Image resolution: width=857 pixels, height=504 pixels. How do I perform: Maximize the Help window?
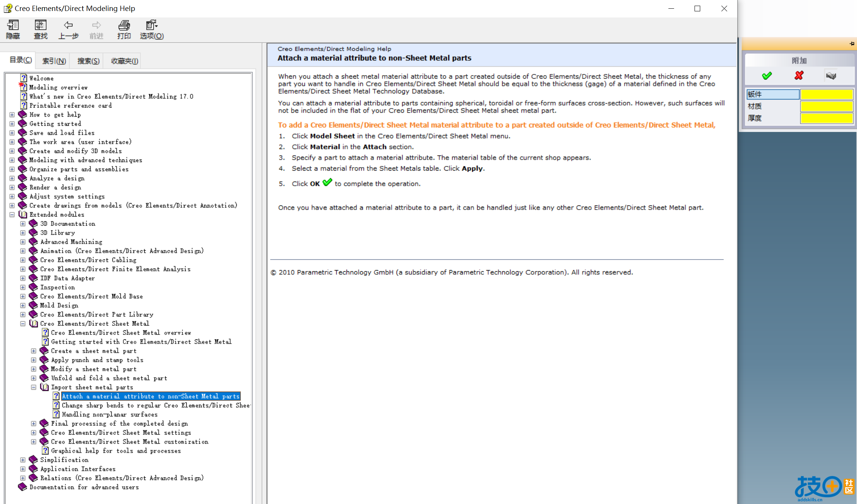(697, 8)
